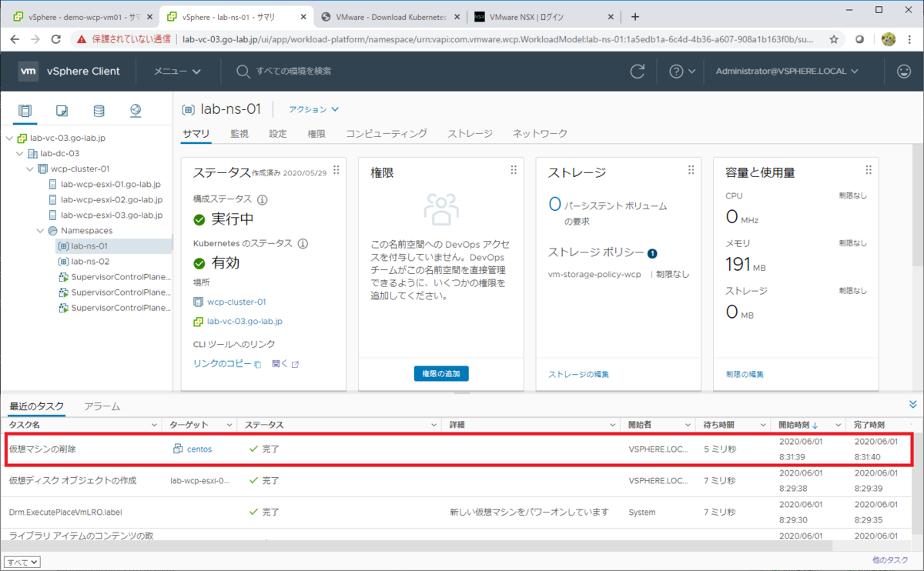This screenshot has height=571, width=924.
Task: Open the Storage inventory view icon
Action: (x=99, y=110)
